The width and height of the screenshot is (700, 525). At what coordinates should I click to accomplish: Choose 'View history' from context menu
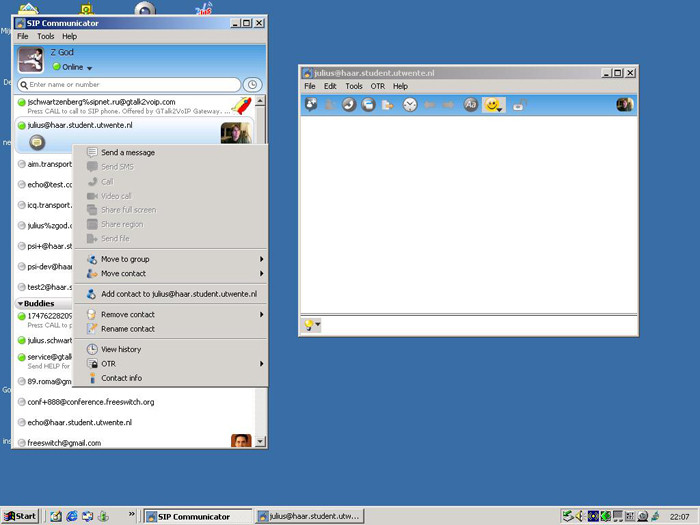point(121,349)
